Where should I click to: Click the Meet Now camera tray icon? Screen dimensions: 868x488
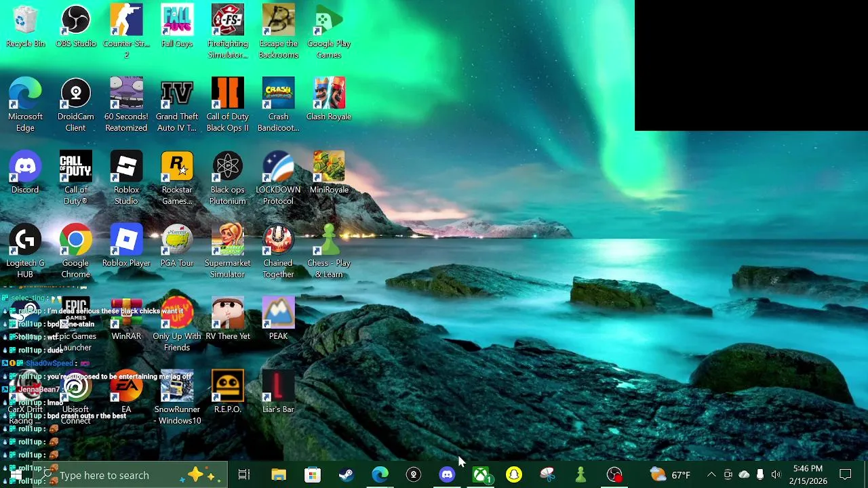pos(728,475)
